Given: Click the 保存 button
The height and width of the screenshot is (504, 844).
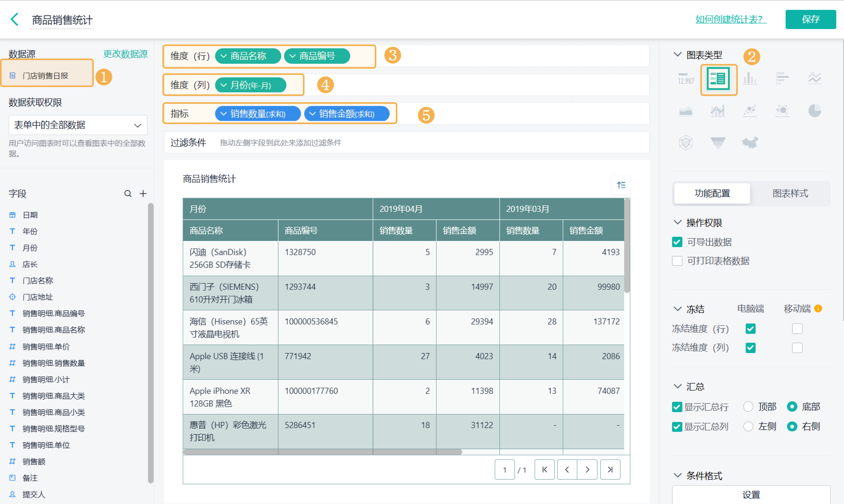Looking at the screenshot, I should 810,19.
